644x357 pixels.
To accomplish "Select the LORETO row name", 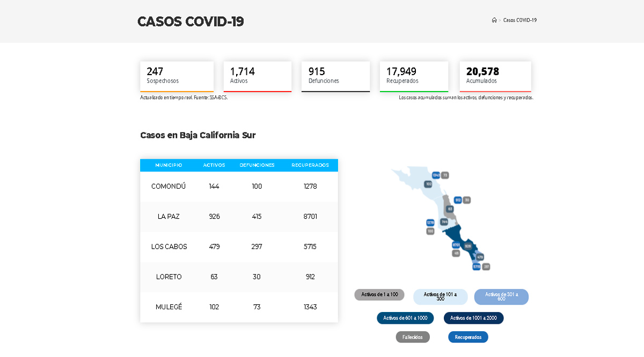I will [169, 277].
